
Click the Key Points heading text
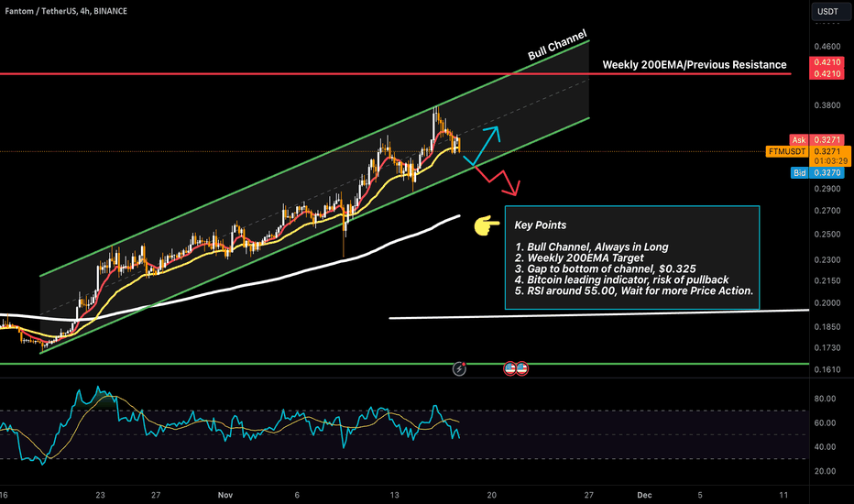tap(541, 225)
